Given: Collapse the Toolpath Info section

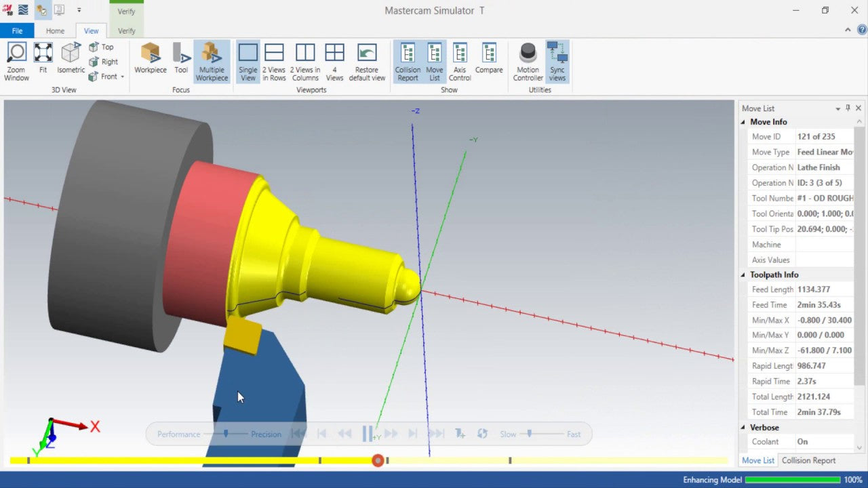Looking at the screenshot, I should point(743,274).
